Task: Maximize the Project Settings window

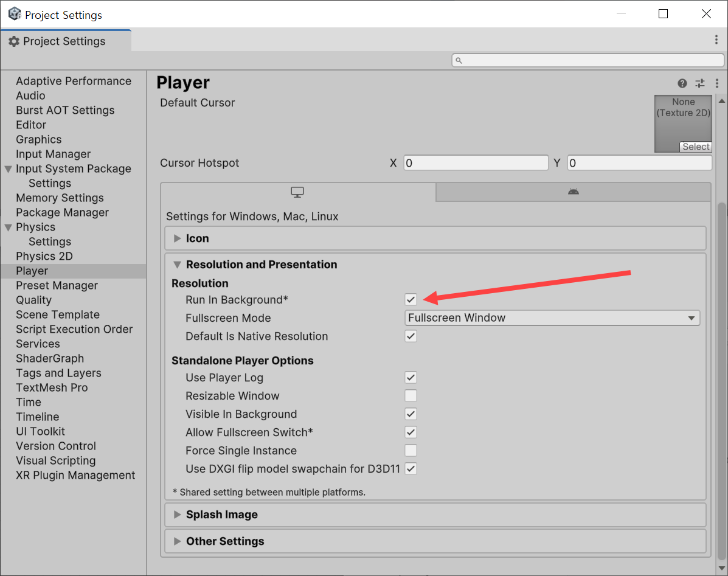Action: [663, 14]
